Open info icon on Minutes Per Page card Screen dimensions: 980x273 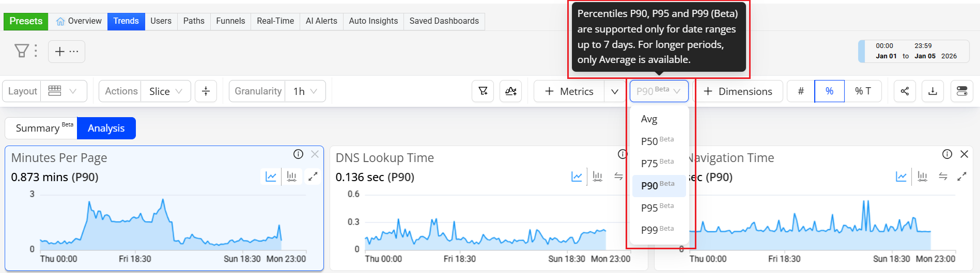pyautogui.click(x=298, y=154)
